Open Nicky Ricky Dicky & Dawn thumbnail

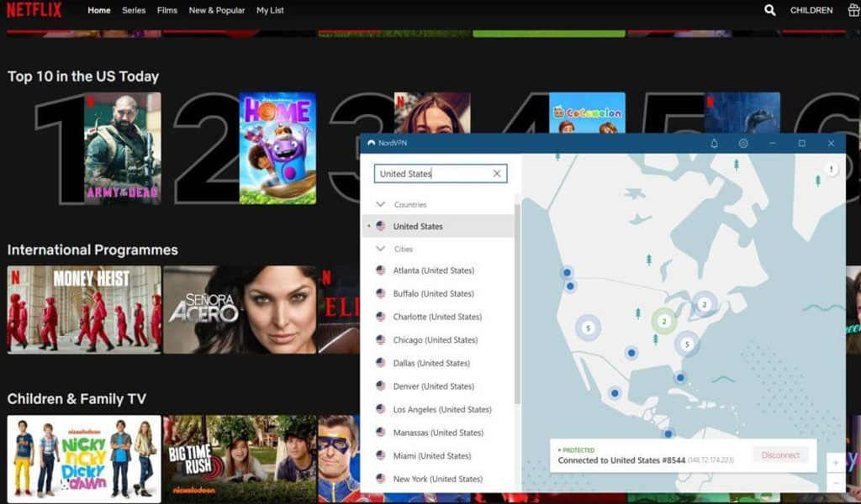pyautogui.click(x=84, y=459)
